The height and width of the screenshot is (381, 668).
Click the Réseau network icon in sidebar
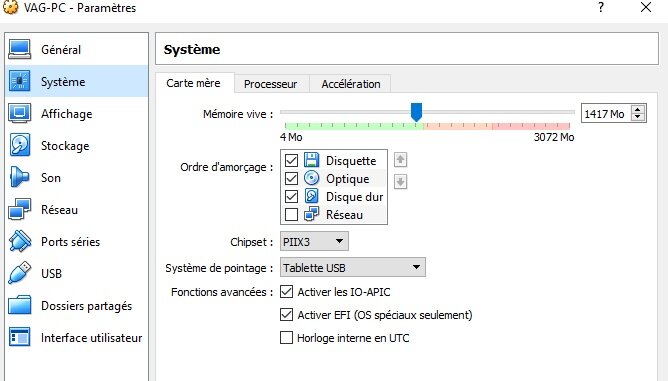[x=20, y=209]
